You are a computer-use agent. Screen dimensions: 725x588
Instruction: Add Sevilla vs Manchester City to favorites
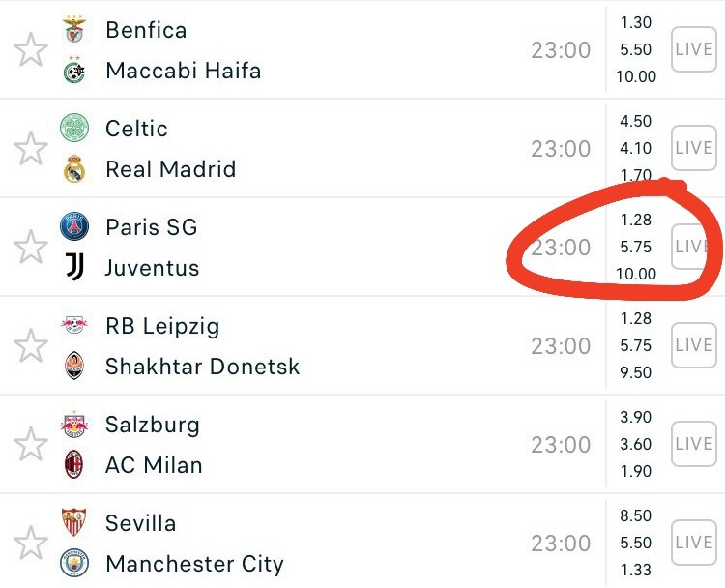pos(31,543)
